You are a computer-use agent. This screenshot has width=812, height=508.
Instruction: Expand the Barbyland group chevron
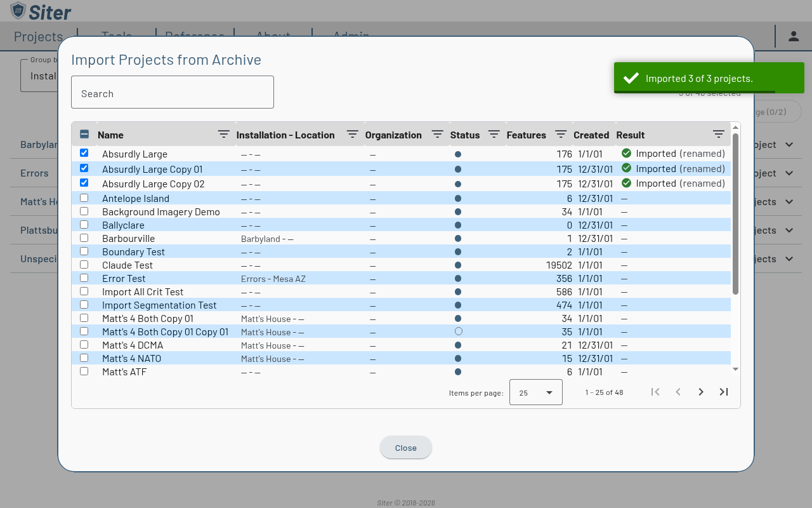789,145
